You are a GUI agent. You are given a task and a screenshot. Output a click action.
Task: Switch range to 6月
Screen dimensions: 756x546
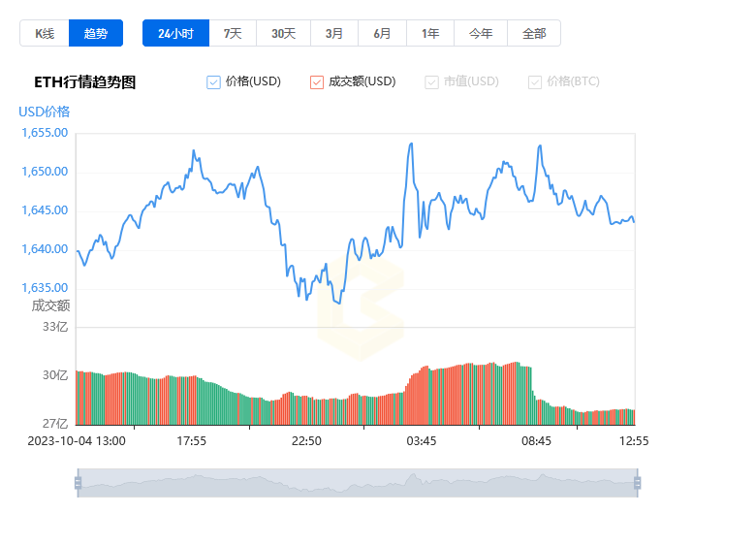click(382, 33)
